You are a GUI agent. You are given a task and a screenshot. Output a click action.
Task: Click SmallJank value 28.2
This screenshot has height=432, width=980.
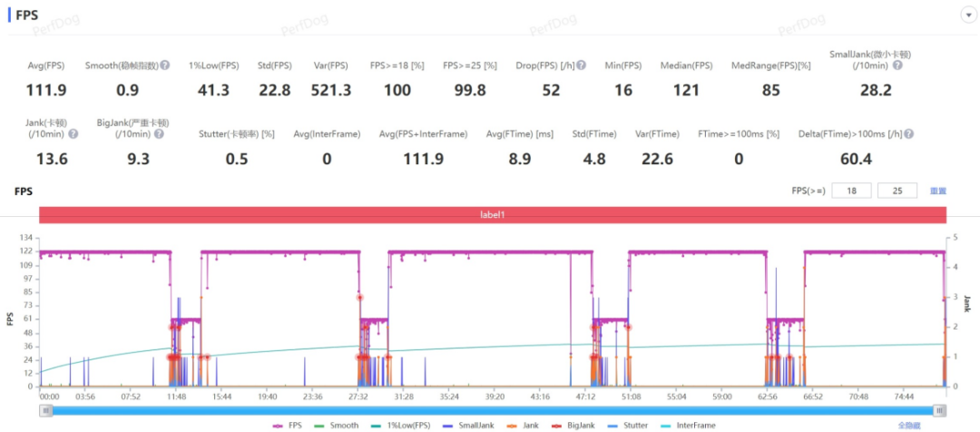point(875,91)
